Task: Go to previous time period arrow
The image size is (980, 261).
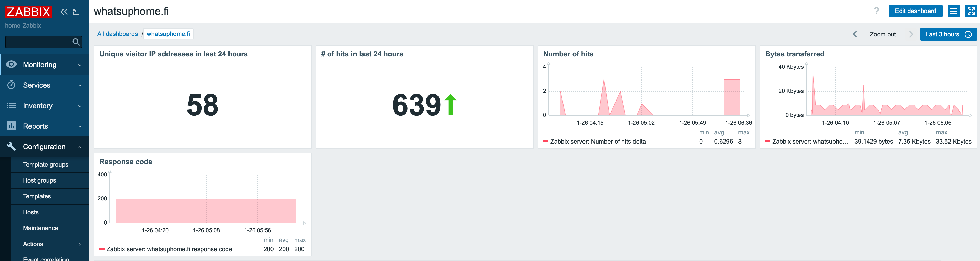Action: (855, 34)
